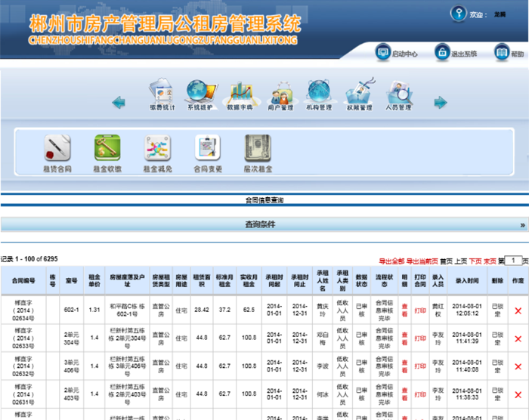Click the 导出全部 export link

point(391,261)
